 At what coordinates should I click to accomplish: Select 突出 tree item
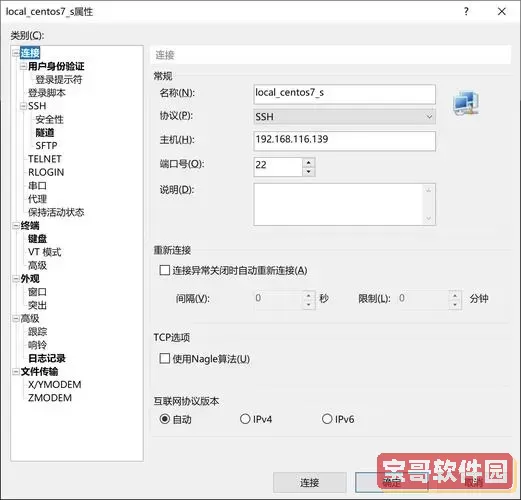point(37,305)
